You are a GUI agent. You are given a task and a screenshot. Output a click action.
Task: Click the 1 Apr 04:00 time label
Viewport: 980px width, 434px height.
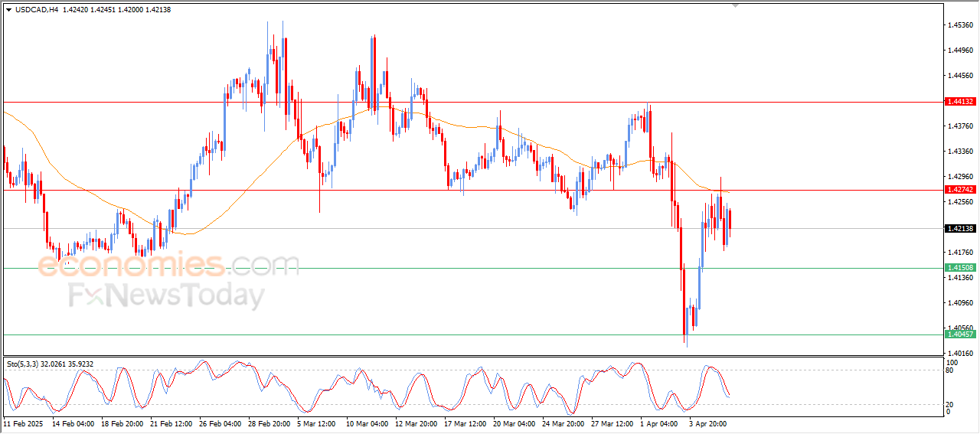tap(659, 423)
